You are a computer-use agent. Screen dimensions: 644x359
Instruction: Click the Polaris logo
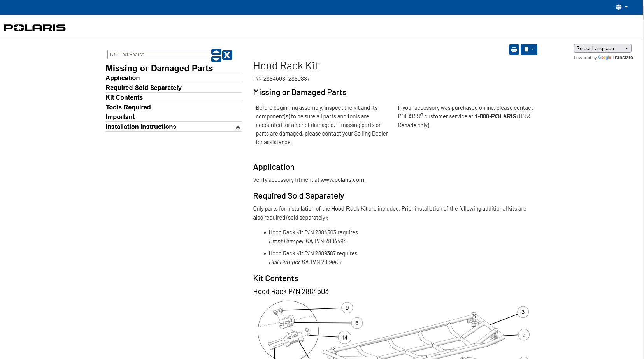pos(35,28)
